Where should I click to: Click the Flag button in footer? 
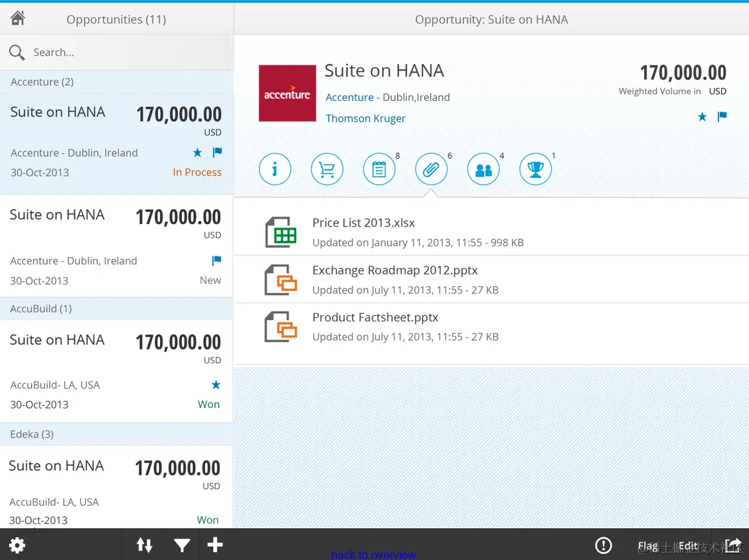click(647, 545)
